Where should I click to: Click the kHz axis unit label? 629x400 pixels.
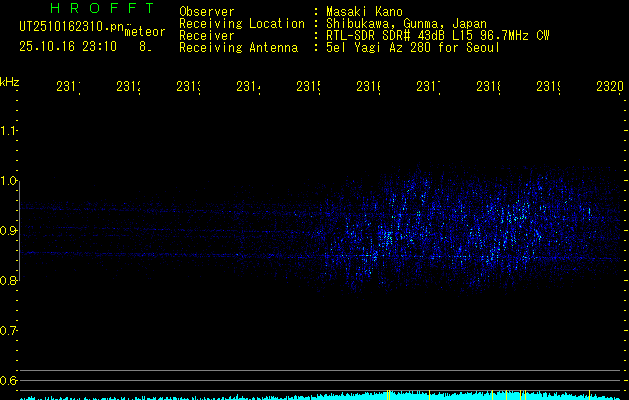[x=10, y=79]
